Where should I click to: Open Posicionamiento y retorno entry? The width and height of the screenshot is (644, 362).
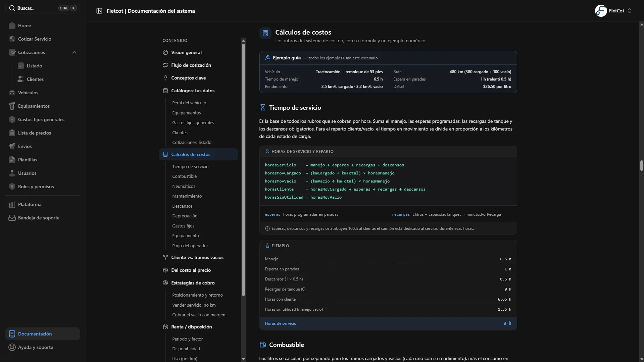pyautogui.click(x=197, y=295)
